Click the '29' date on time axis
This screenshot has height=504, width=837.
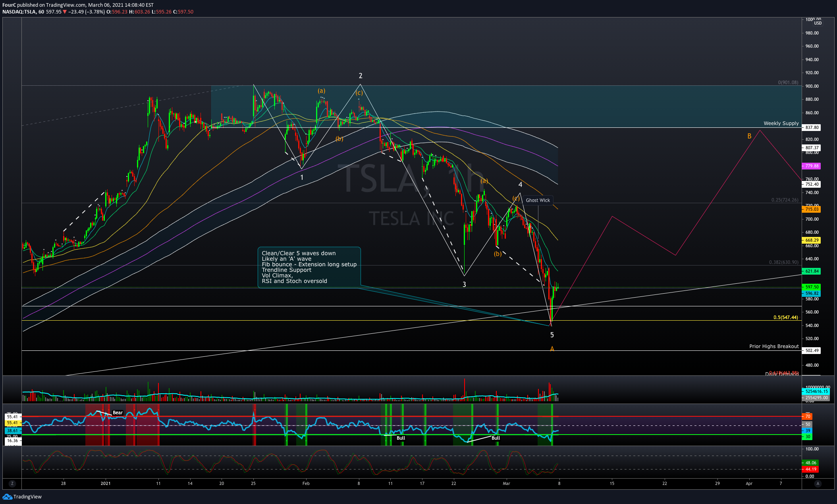[717, 483]
